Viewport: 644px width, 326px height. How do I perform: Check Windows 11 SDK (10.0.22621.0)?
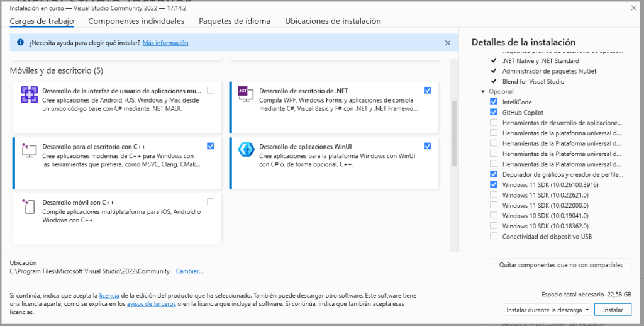tap(494, 195)
